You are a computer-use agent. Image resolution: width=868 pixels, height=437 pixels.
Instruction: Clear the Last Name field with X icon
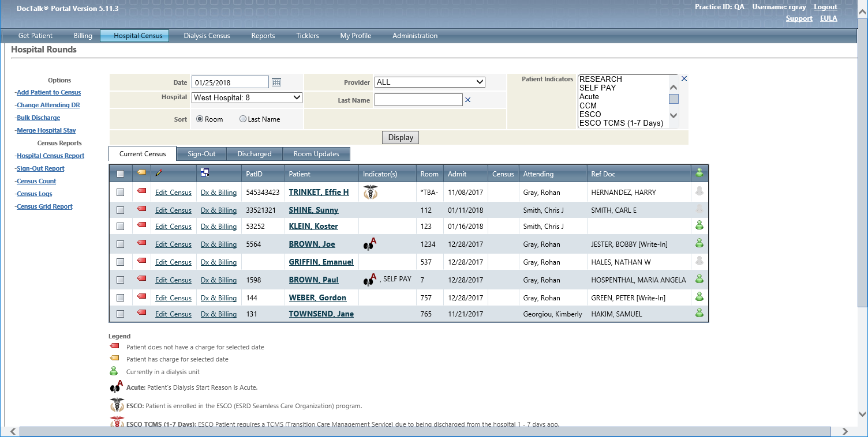click(x=468, y=100)
